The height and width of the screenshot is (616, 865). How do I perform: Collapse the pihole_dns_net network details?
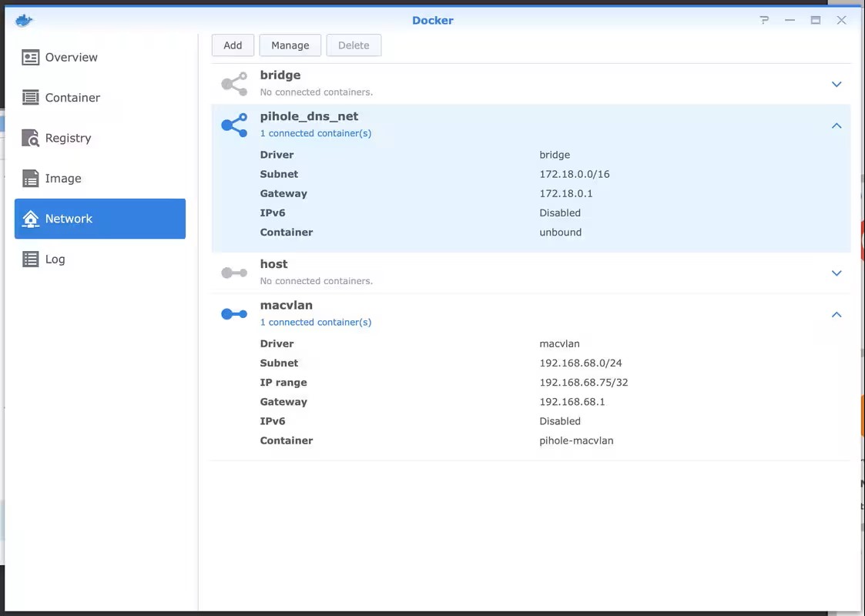[837, 126]
